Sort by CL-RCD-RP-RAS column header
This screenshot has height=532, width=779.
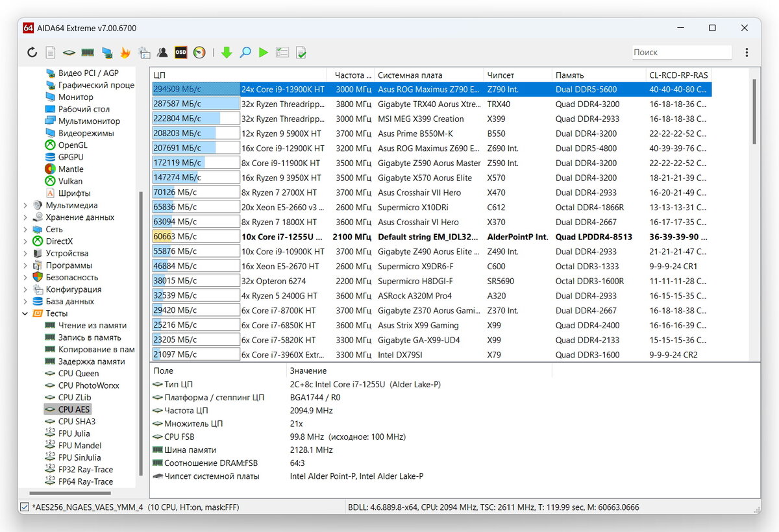tap(679, 75)
